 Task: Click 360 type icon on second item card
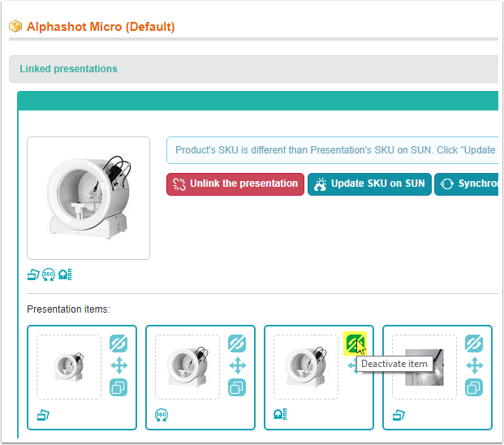[162, 415]
